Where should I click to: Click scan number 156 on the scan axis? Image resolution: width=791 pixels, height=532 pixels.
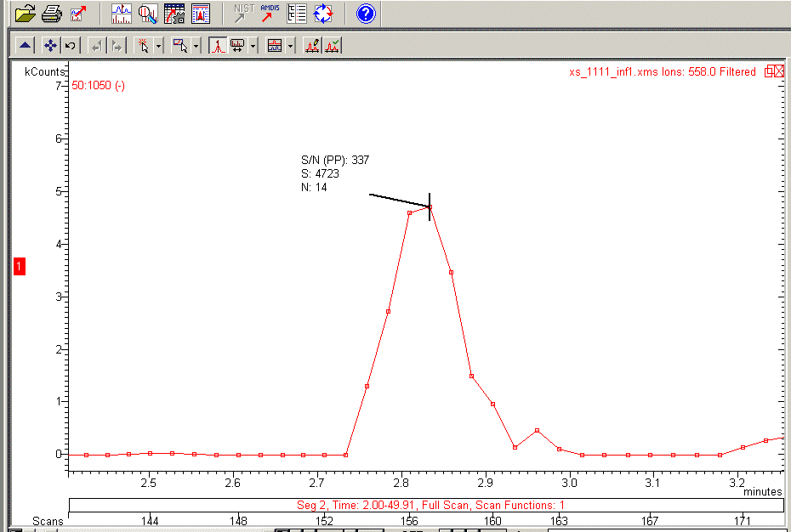[x=409, y=521]
